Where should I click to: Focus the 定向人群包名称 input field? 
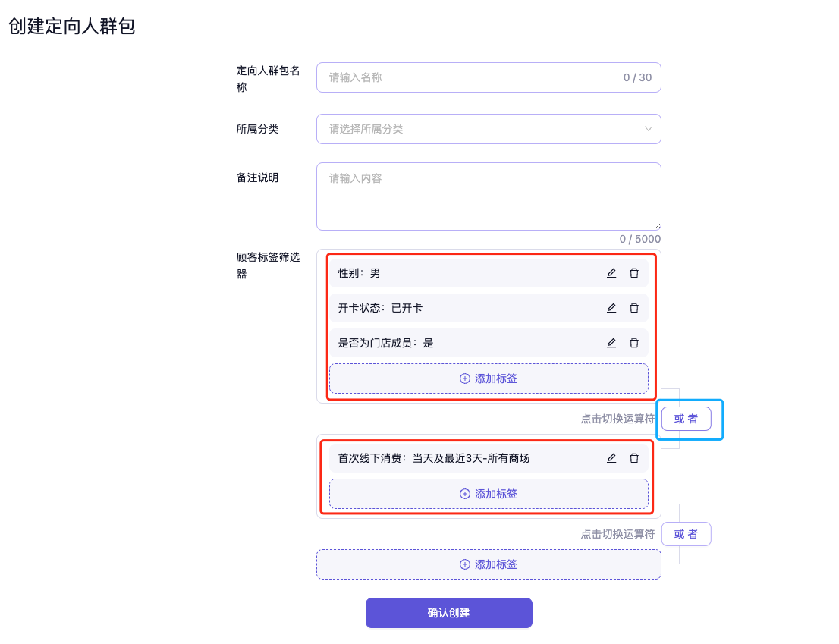click(x=470, y=77)
